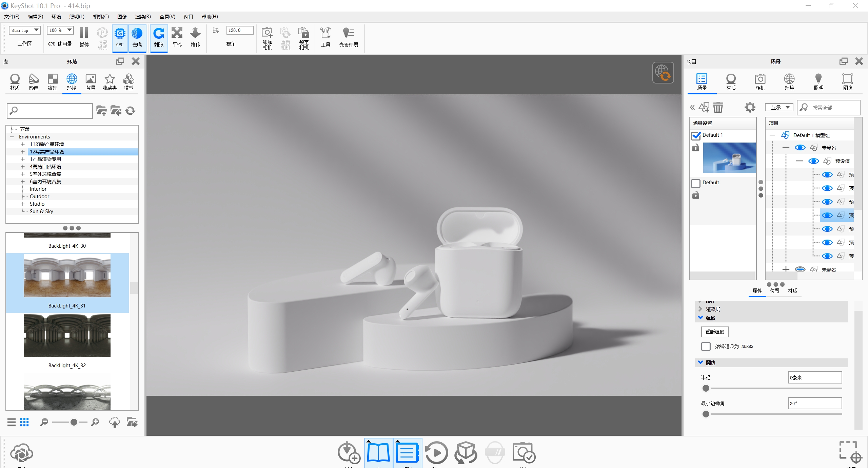Click the trash delete icon in scene panel
This screenshot has height=468, width=868.
click(x=718, y=107)
